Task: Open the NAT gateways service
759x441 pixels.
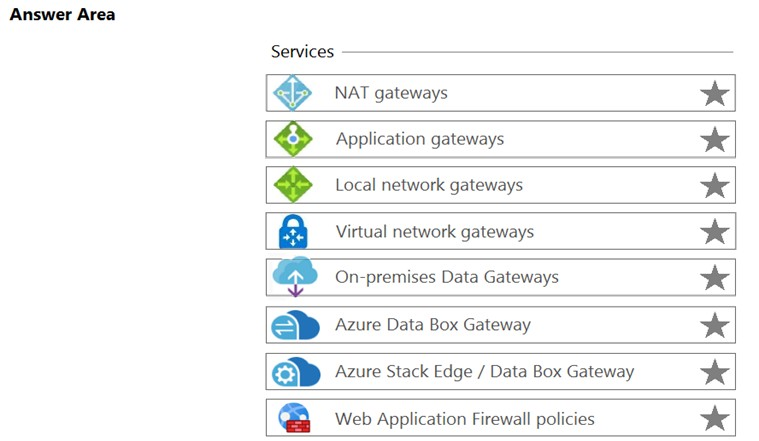Action: [x=391, y=93]
